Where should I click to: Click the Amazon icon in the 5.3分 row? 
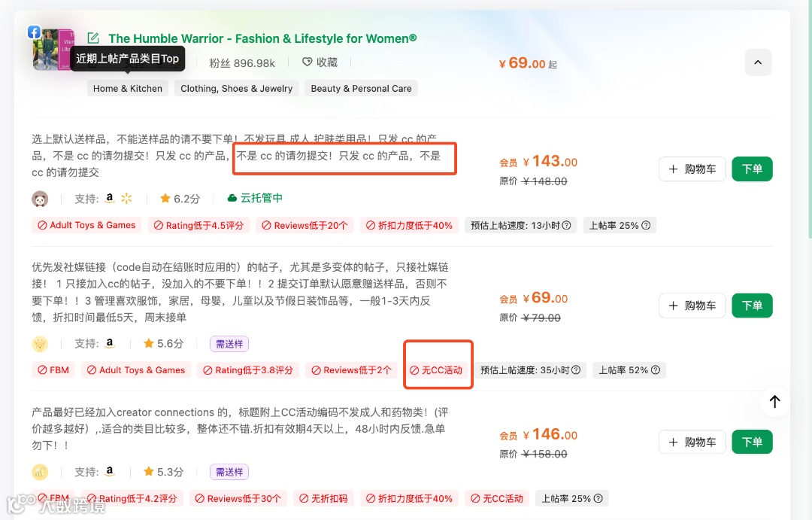[x=109, y=471]
